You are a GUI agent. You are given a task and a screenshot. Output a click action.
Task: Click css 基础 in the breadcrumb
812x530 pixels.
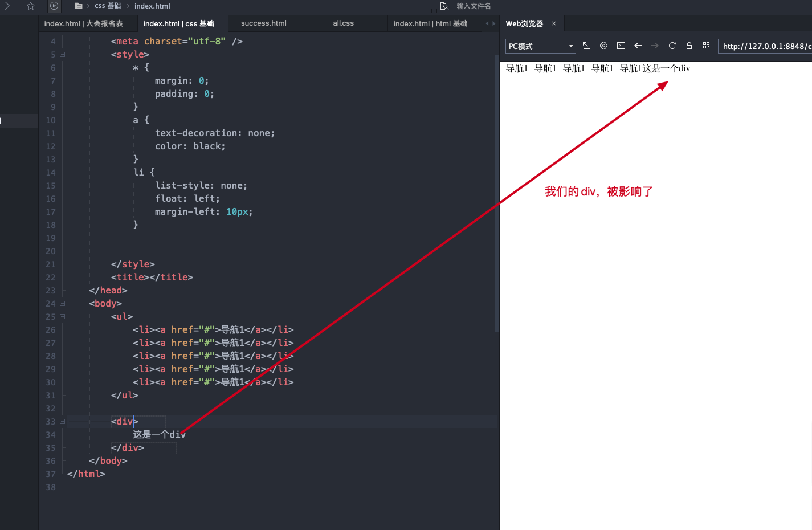coord(108,6)
